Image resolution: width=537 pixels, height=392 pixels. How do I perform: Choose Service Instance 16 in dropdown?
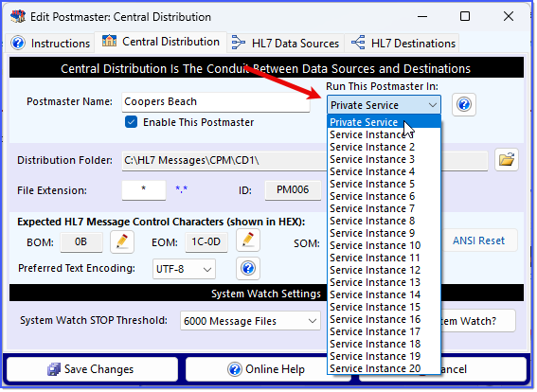pos(384,319)
